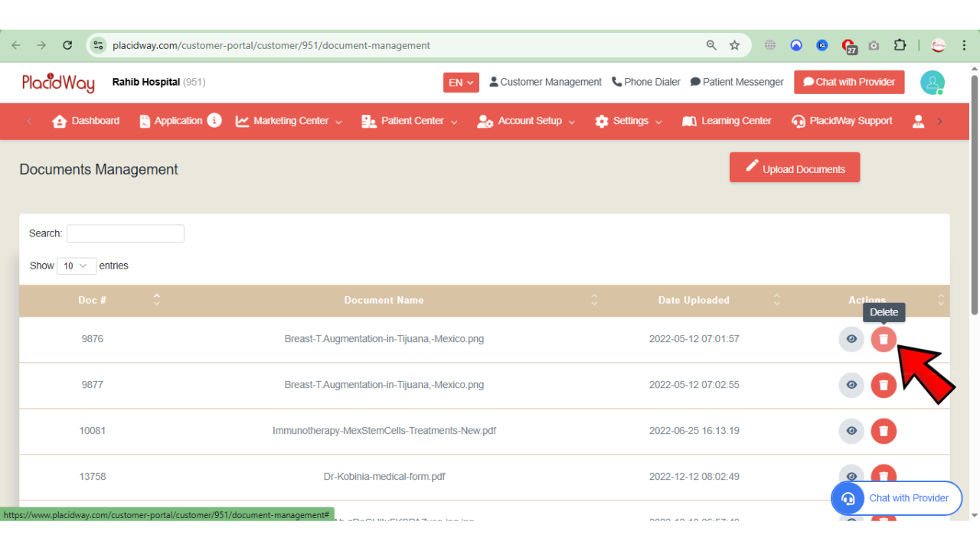This screenshot has height=551, width=980.
Task: Open the EN language dropdown
Action: tap(461, 83)
